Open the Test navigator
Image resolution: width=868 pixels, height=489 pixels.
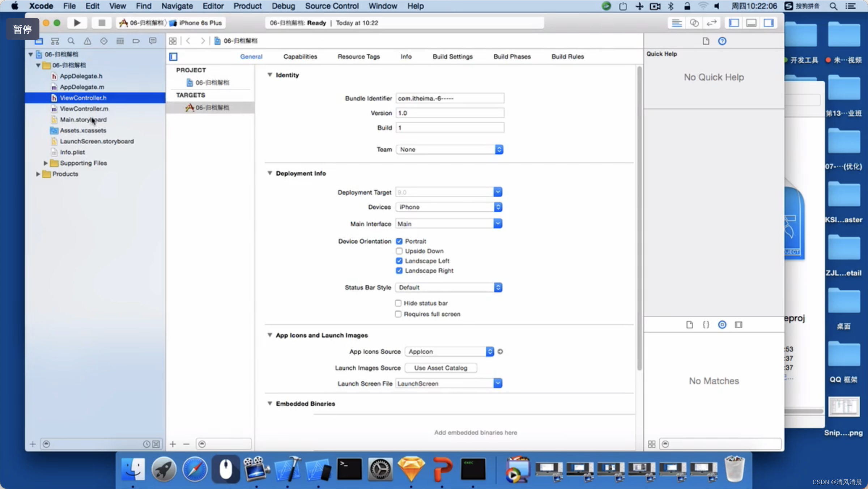(104, 41)
